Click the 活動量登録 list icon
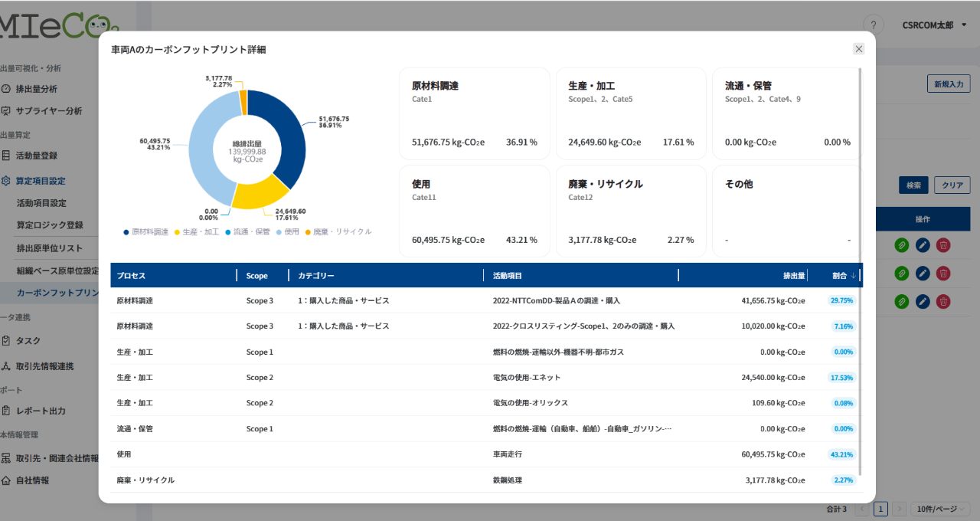The height and width of the screenshot is (521, 980). pyautogui.click(x=5, y=156)
